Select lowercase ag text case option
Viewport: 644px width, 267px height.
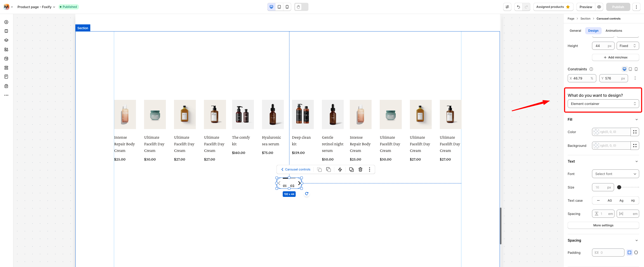(633, 200)
